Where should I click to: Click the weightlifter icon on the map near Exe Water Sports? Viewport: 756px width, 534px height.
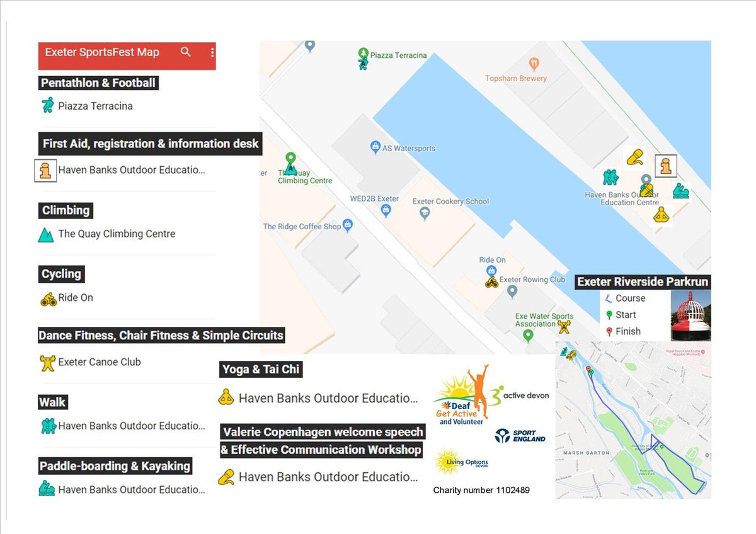[x=564, y=326]
